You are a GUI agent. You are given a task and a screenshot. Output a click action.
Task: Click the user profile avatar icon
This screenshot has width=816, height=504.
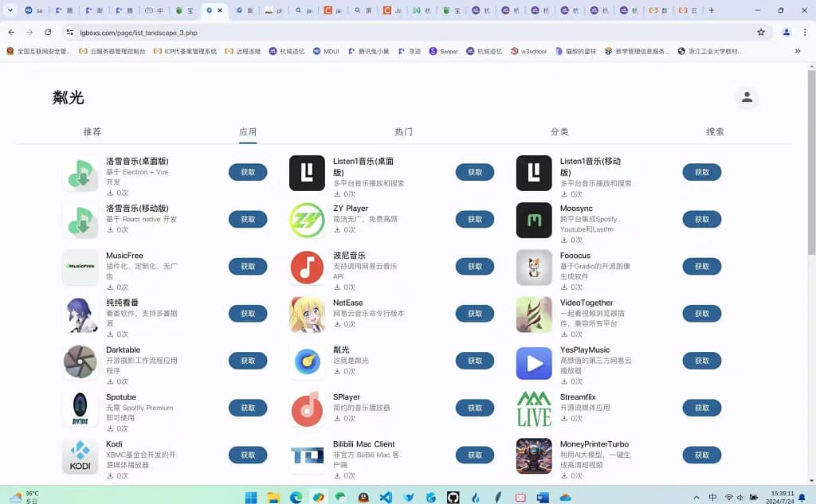747,97
